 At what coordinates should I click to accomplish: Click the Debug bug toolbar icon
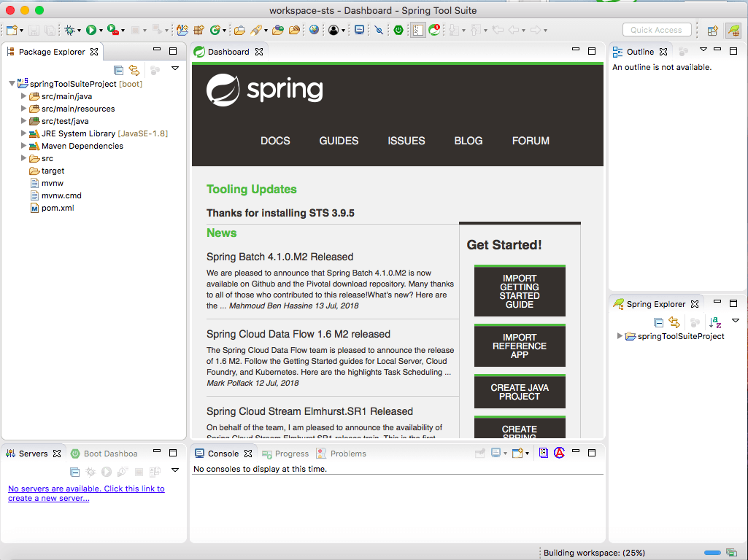click(69, 30)
